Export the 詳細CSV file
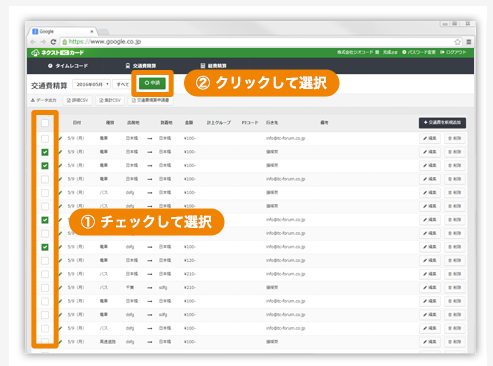The image size is (493, 366). point(77,100)
